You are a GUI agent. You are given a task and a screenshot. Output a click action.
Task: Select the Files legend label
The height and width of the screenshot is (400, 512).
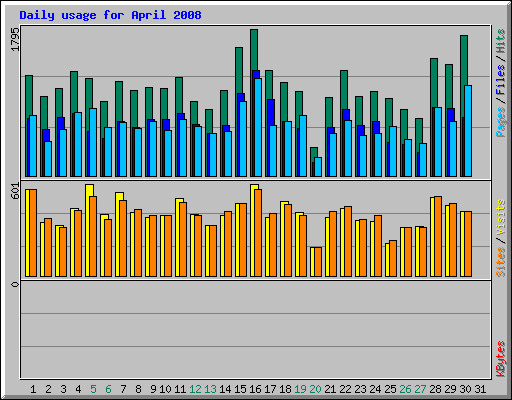click(x=501, y=80)
